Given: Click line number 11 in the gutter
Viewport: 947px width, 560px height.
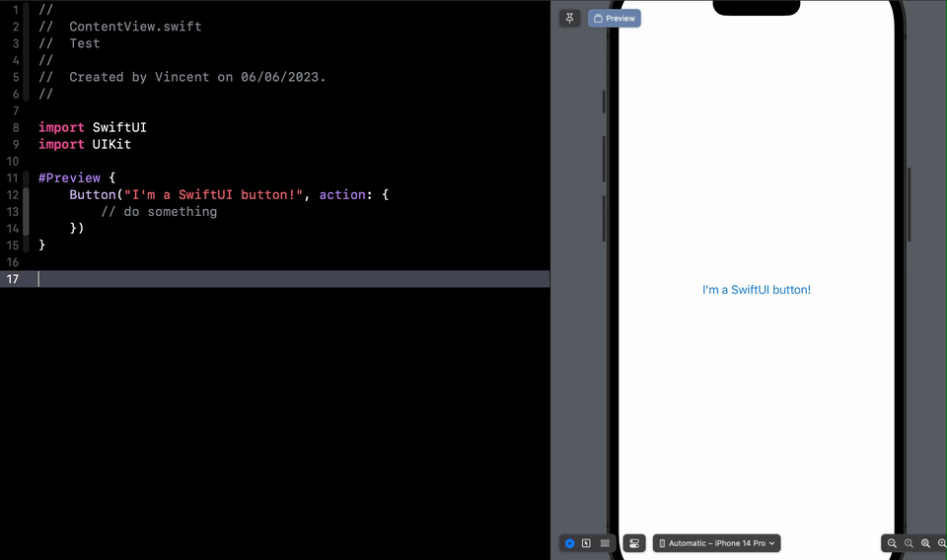Looking at the screenshot, I should coord(13,178).
